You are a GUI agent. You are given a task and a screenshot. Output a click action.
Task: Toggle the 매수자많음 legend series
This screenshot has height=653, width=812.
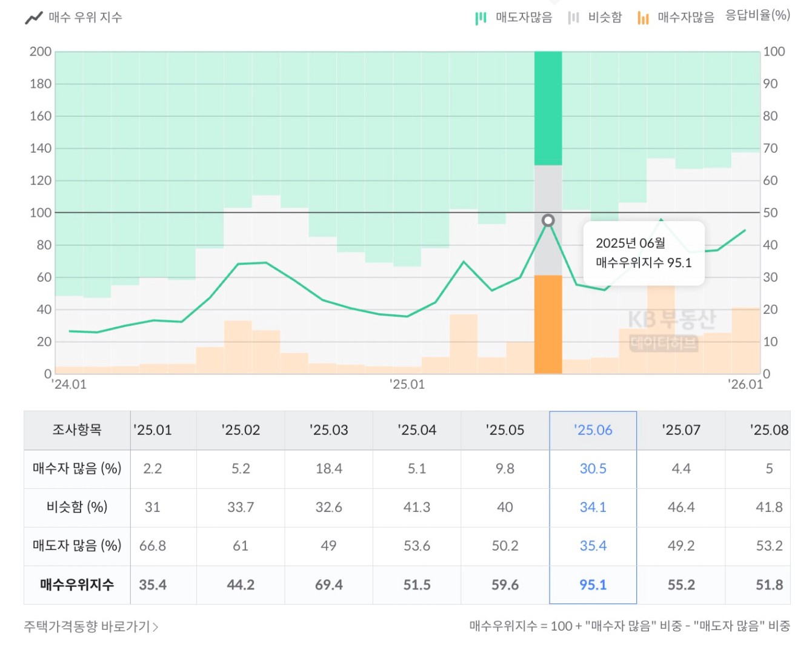tap(685, 18)
